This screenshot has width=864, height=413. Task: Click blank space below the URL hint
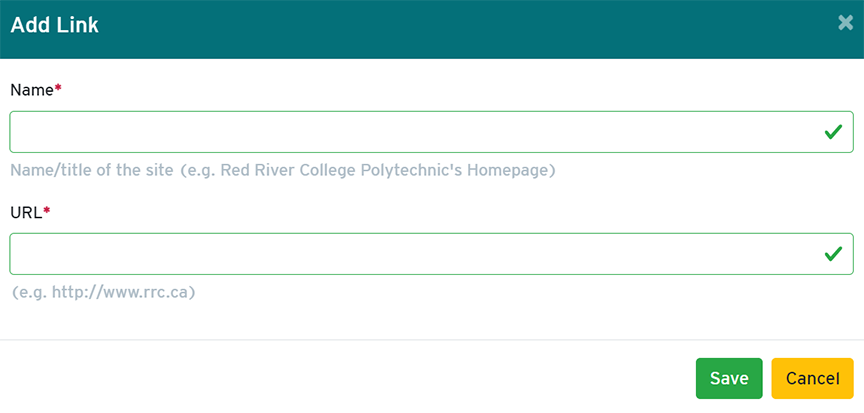[x=430, y=320]
